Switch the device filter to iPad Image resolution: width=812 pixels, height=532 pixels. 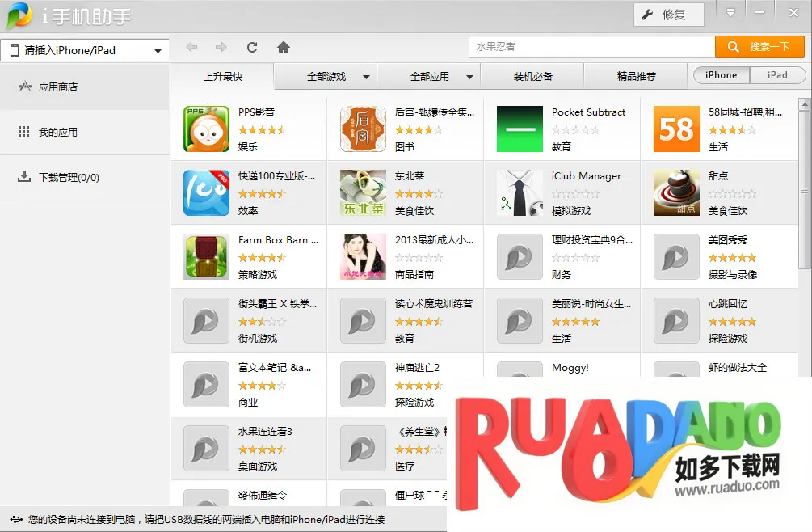(x=777, y=75)
